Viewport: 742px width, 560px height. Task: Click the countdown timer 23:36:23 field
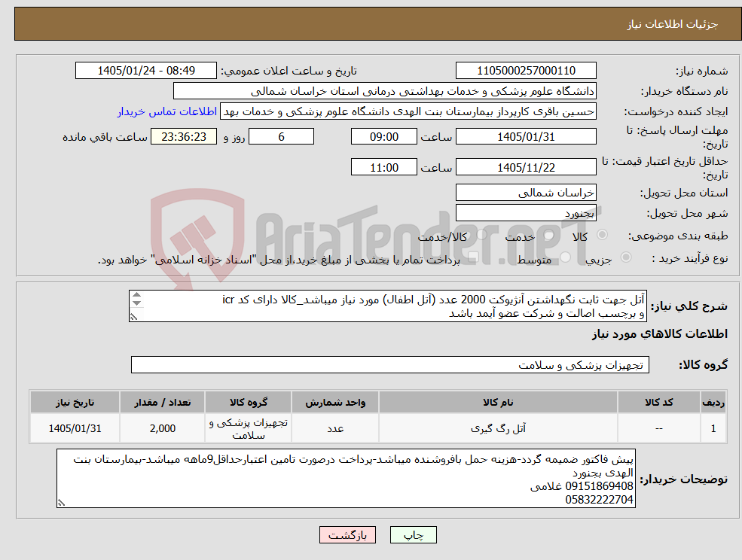coord(184,137)
